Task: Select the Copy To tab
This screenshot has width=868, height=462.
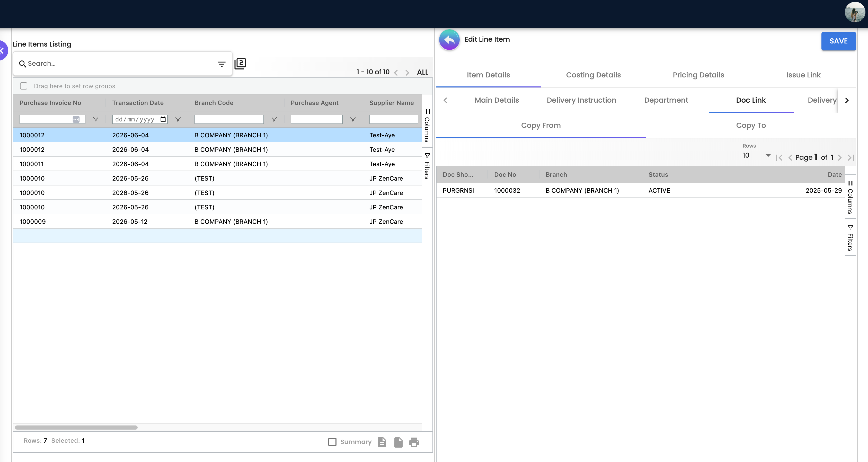Action: coord(751,126)
